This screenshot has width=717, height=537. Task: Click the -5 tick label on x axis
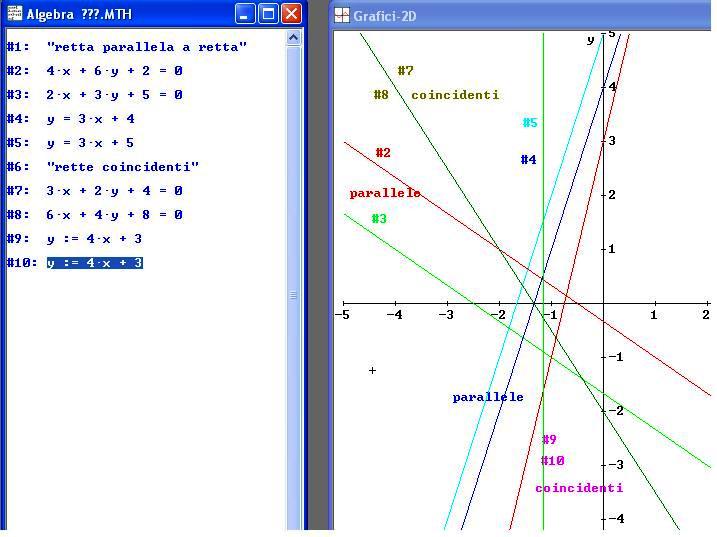pyautogui.click(x=342, y=315)
